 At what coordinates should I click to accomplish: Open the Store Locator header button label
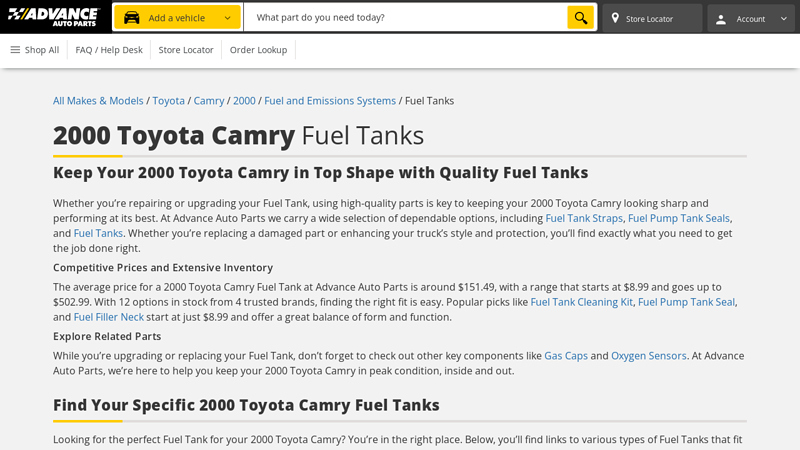[x=649, y=19]
